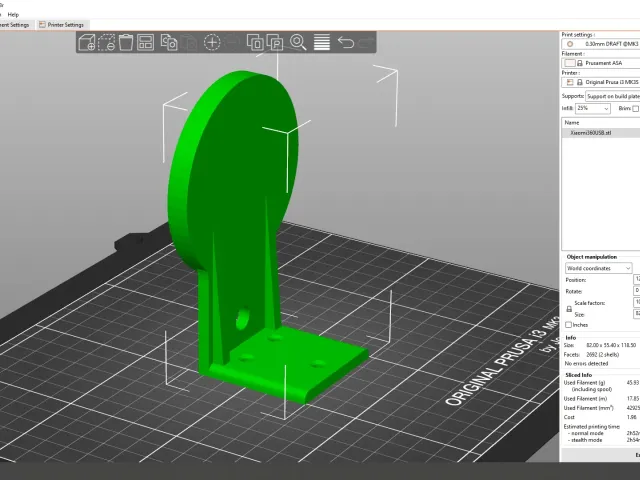Click the grayed-out Redo arrow icon

click(x=366, y=42)
